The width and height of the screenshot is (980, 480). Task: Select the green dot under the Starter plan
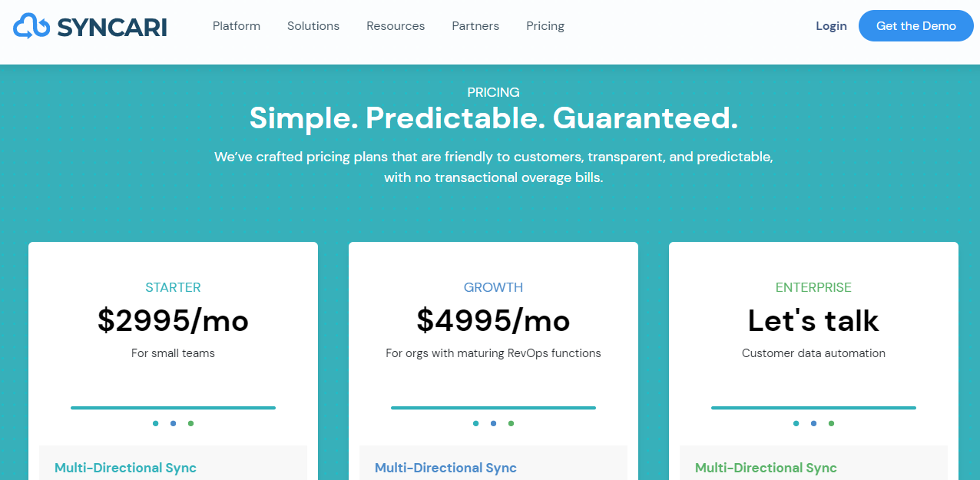click(x=190, y=423)
